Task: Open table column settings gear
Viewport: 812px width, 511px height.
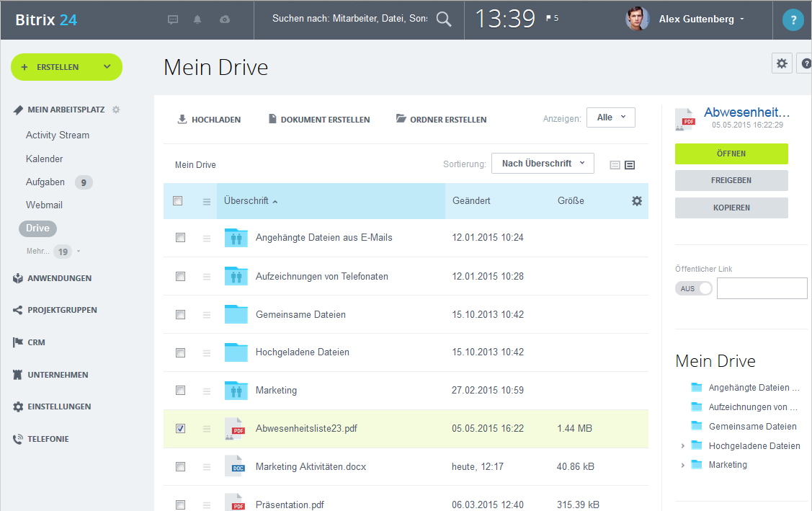Action: coord(637,201)
